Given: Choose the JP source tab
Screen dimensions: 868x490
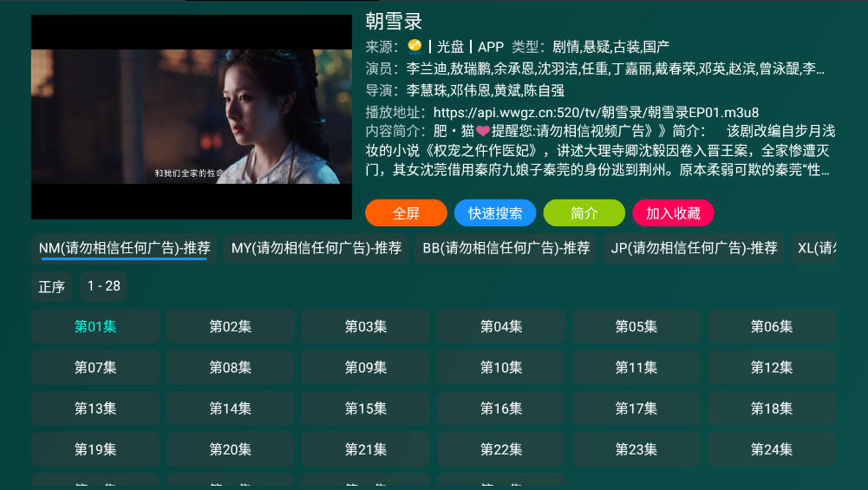Looking at the screenshot, I should tap(694, 249).
